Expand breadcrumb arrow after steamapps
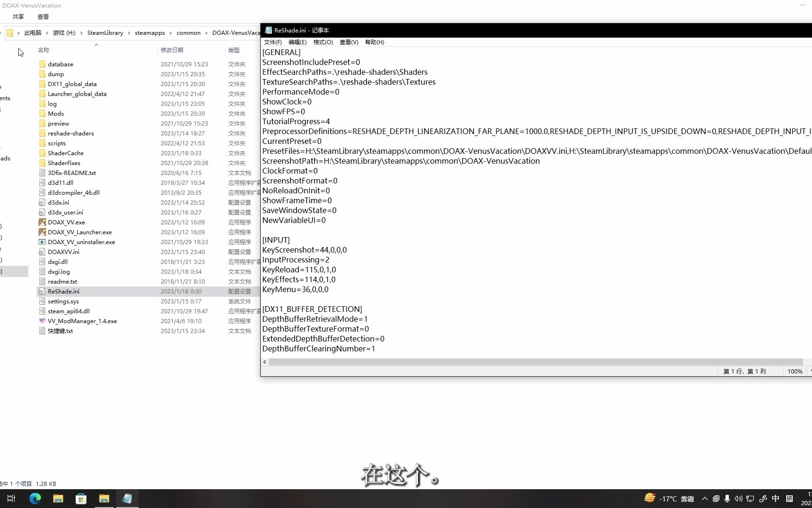 (171, 33)
